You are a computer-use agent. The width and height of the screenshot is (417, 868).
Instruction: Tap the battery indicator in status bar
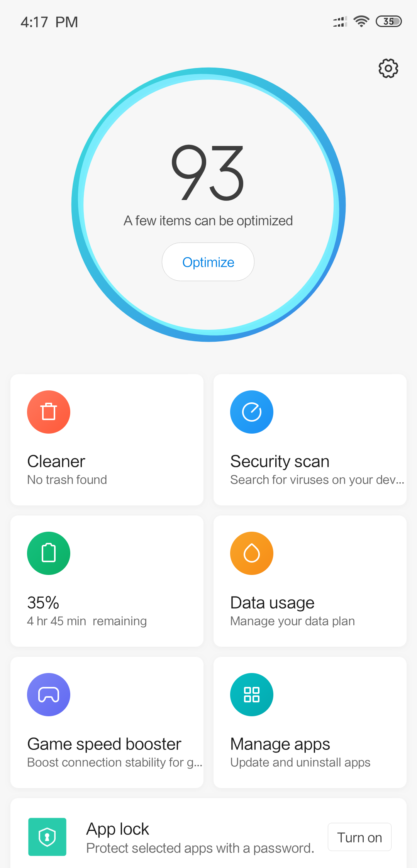click(x=389, y=21)
